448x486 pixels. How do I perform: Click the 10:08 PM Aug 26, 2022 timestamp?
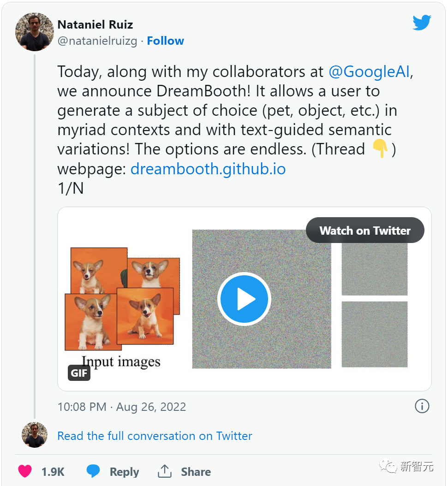click(122, 407)
